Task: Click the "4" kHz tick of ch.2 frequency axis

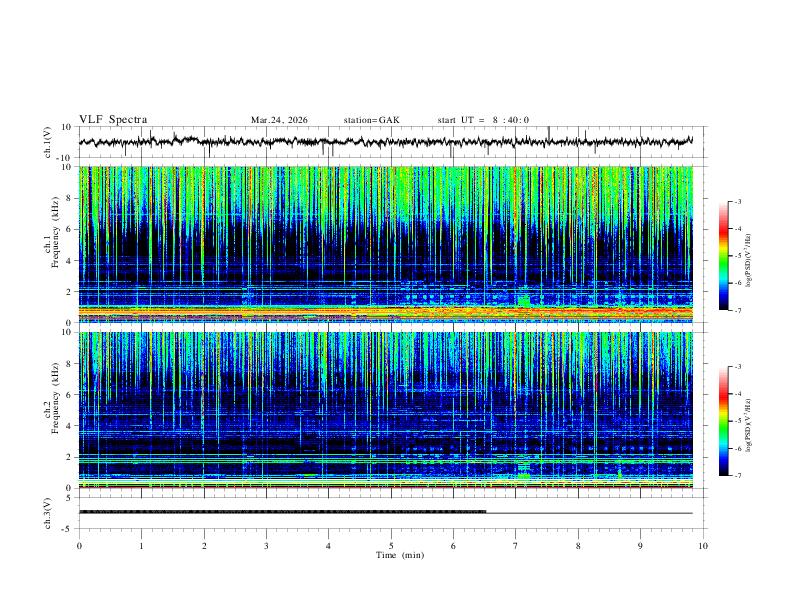Action: click(69, 426)
